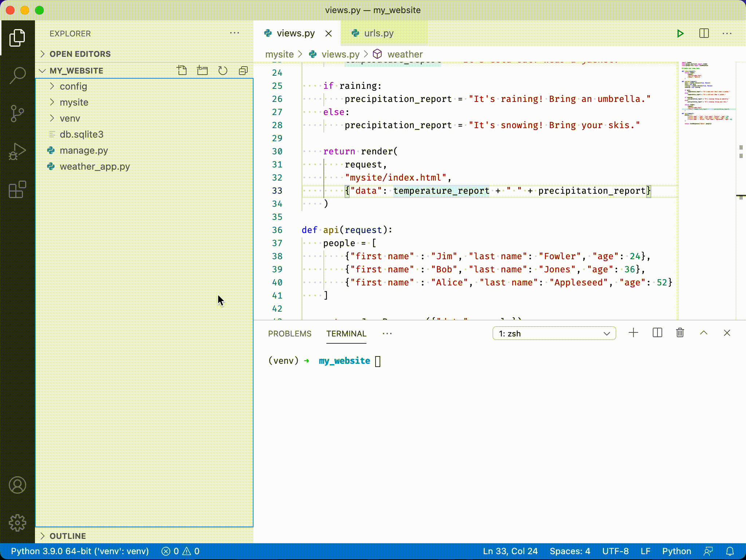The height and width of the screenshot is (560, 746).
Task: Switch to the PROBLEMS panel tab
Action: pyautogui.click(x=290, y=334)
